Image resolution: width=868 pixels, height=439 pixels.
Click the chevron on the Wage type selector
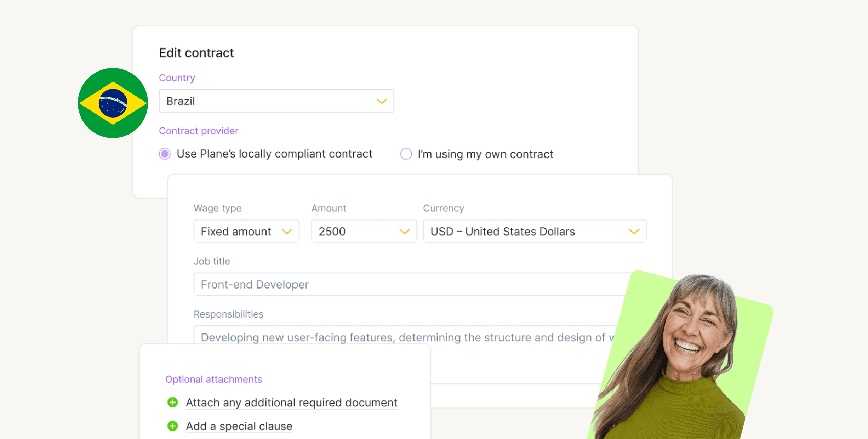[287, 231]
